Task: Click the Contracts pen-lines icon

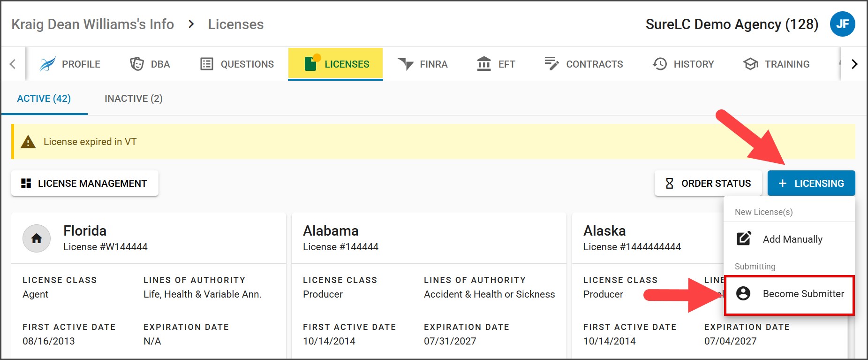Action: [x=551, y=63]
